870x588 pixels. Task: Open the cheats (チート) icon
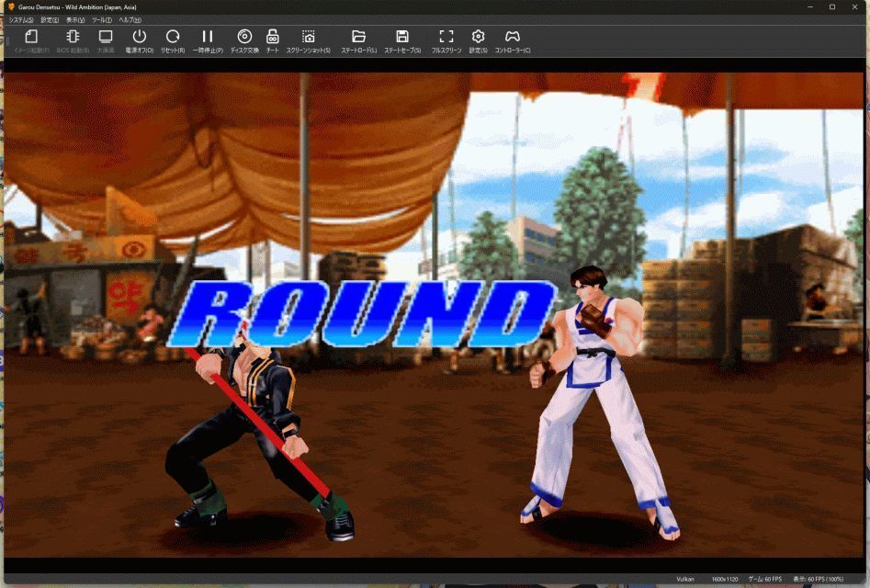click(x=273, y=37)
